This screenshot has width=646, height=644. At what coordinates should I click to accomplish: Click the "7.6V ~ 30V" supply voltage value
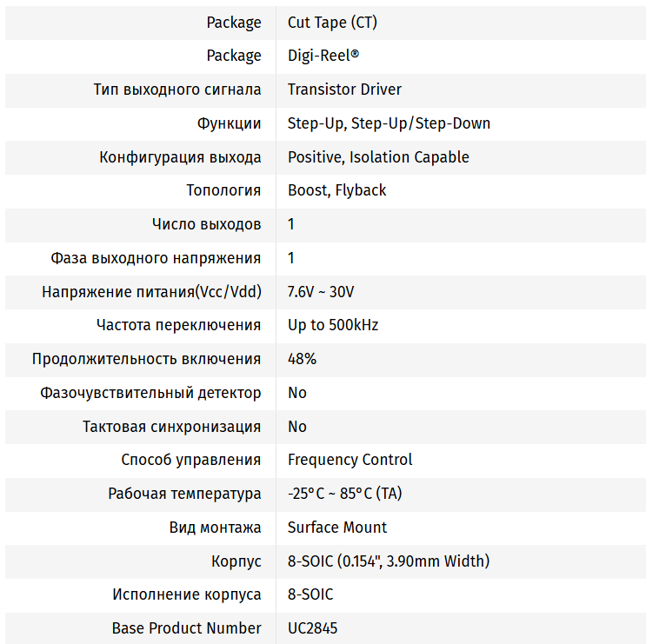point(321,292)
